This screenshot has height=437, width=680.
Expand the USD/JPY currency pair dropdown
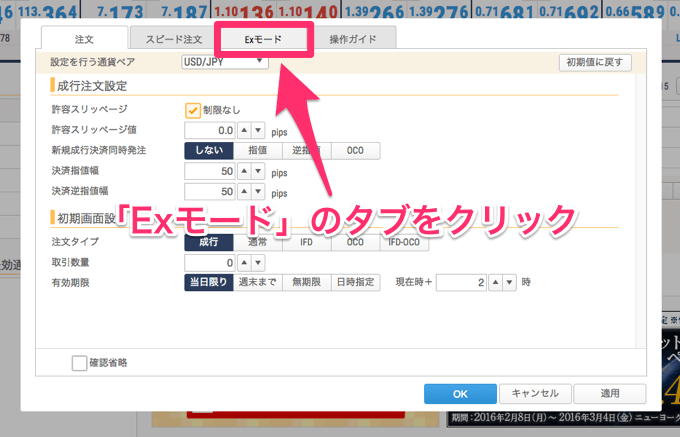coord(225,62)
